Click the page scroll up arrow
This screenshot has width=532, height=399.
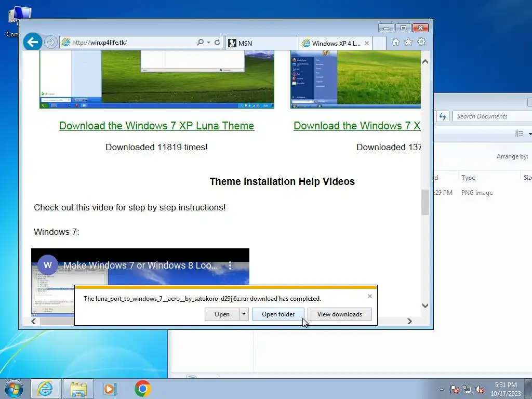point(425,61)
